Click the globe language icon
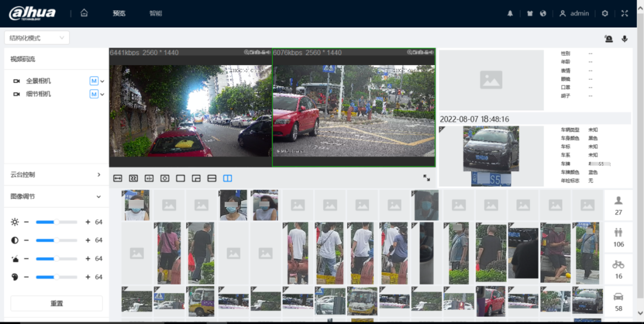This screenshot has height=324, width=644. pos(543,14)
